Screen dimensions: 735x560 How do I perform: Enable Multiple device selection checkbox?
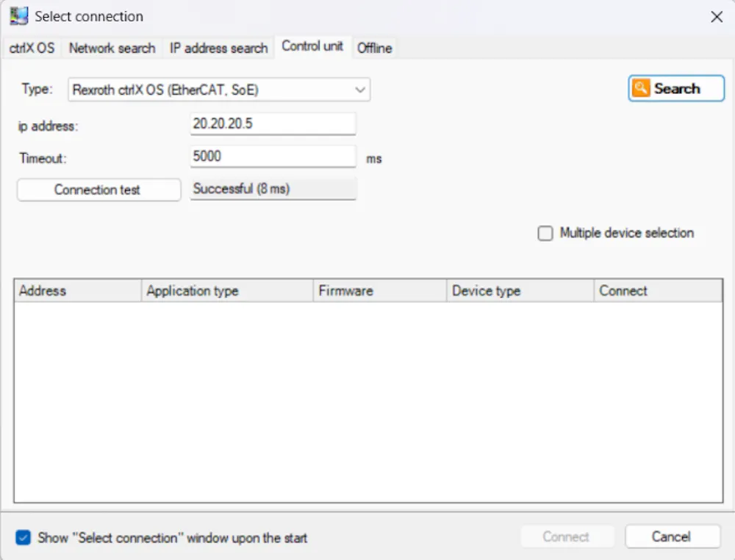[545, 234]
